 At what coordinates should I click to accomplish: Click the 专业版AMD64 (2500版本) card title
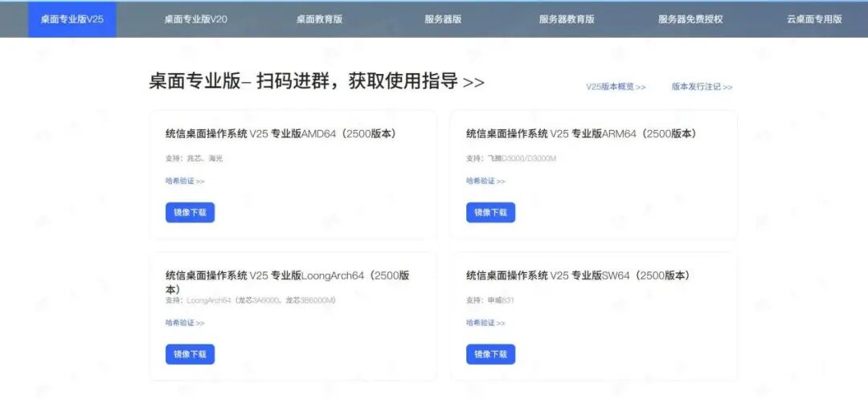(x=280, y=134)
